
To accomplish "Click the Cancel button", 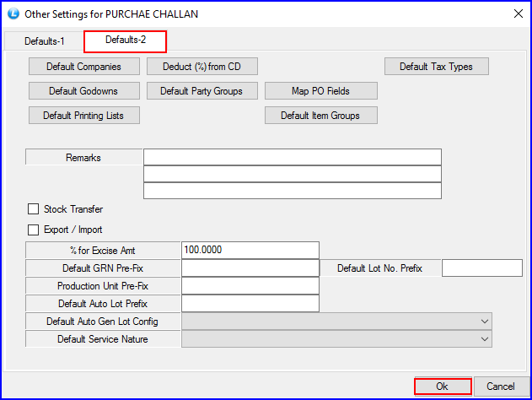I will point(501,386).
